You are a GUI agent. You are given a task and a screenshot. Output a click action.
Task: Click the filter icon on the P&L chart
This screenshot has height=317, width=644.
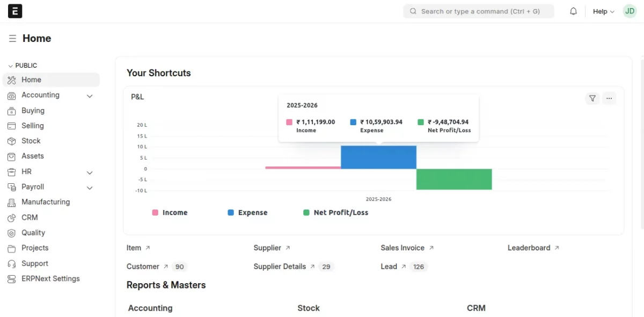coord(592,98)
